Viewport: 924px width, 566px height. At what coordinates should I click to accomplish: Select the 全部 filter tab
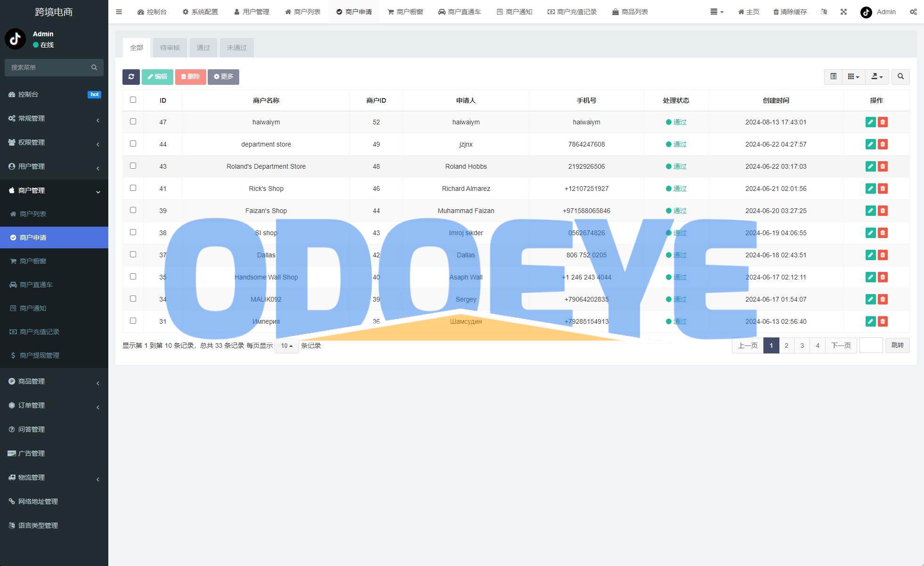pyautogui.click(x=137, y=48)
